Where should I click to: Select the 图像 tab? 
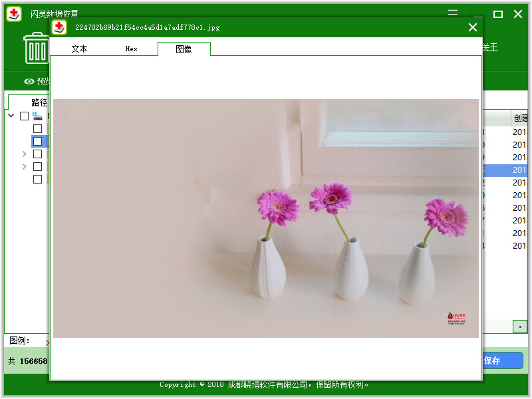[184, 49]
